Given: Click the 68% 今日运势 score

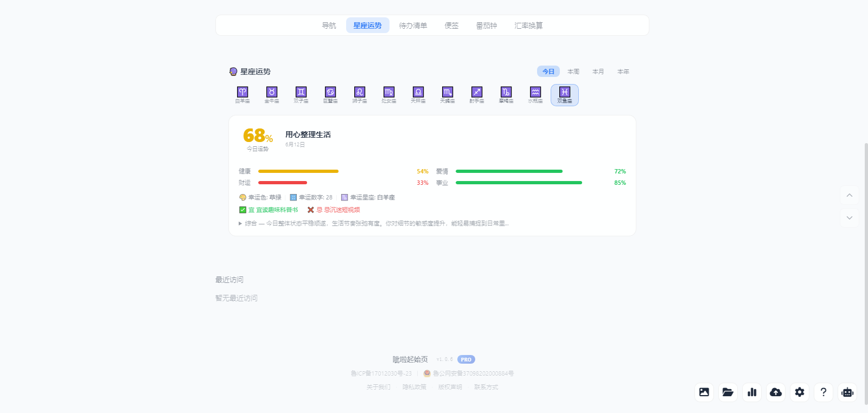Looking at the screenshot, I should [258, 139].
